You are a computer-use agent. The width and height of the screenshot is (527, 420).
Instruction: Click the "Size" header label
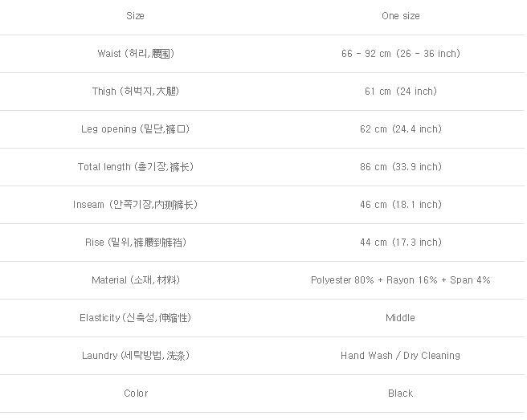pyautogui.click(x=135, y=16)
